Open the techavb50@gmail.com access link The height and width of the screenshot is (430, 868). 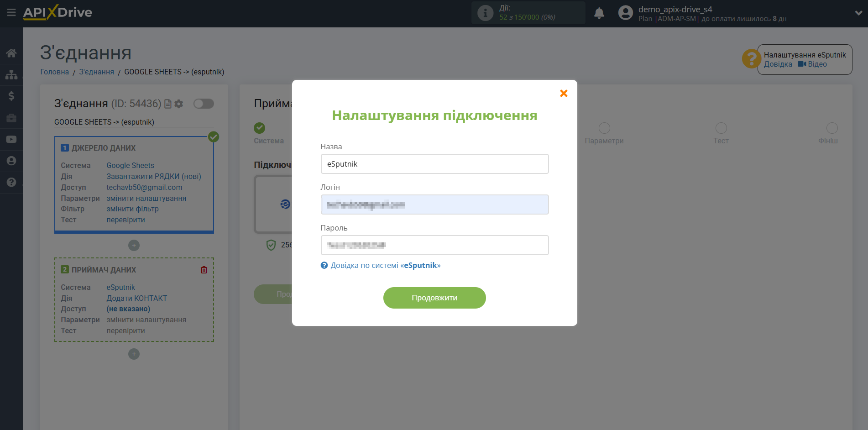(x=144, y=187)
